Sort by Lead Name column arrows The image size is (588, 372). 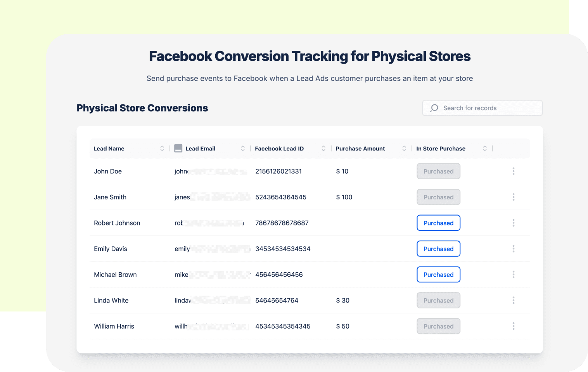click(x=162, y=149)
